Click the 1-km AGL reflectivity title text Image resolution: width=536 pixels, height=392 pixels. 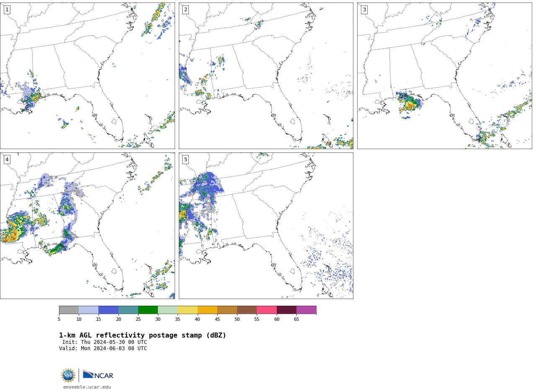[142, 335]
